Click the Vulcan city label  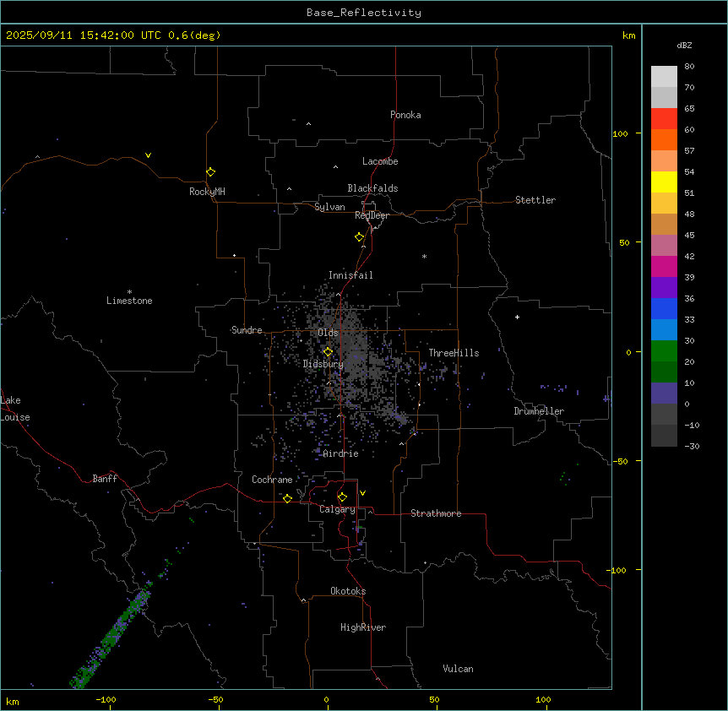click(x=458, y=669)
